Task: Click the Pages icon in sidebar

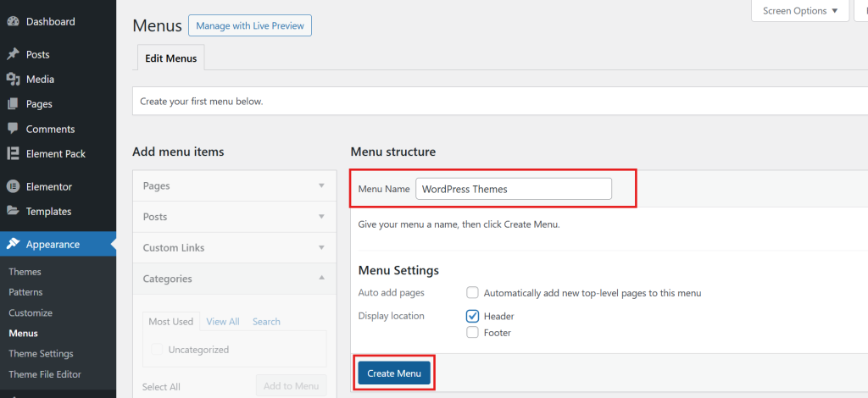Action: [13, 104]
